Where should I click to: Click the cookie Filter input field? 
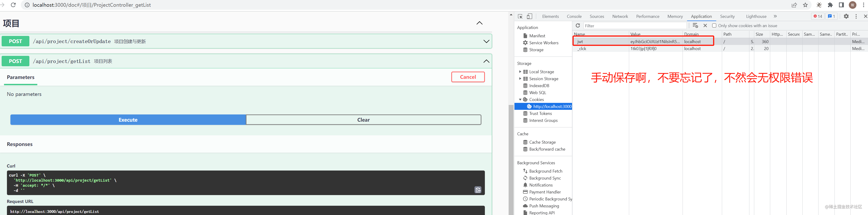(635, 26)
